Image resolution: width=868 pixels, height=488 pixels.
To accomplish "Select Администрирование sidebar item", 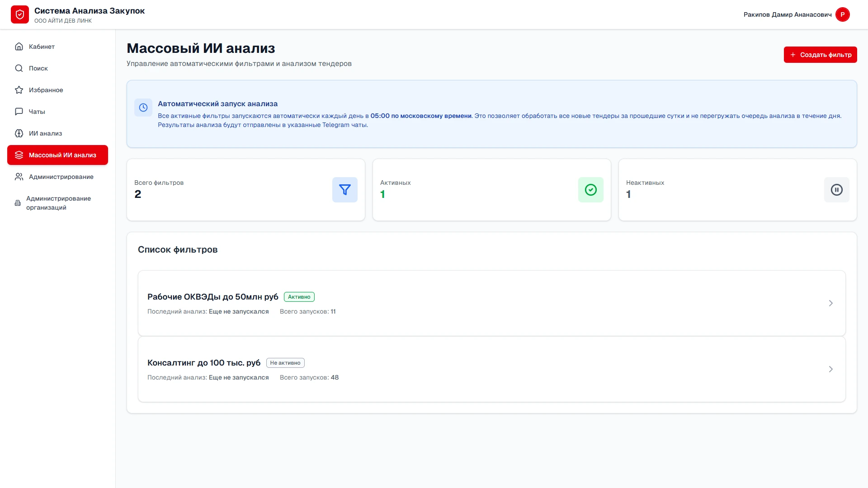I will click(61, 177).
